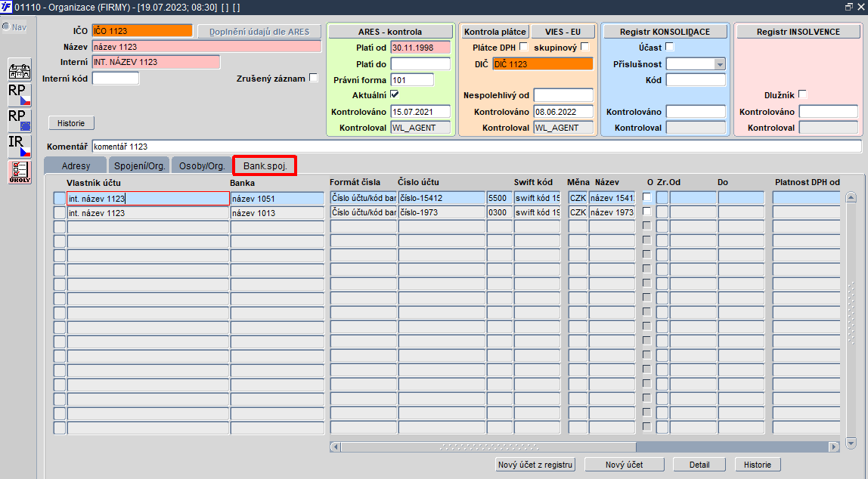The width and height of the screenshot is (868, 479).
Task: Click Kontrolováno field showing 08.06.2022
Action: point(563,112)
